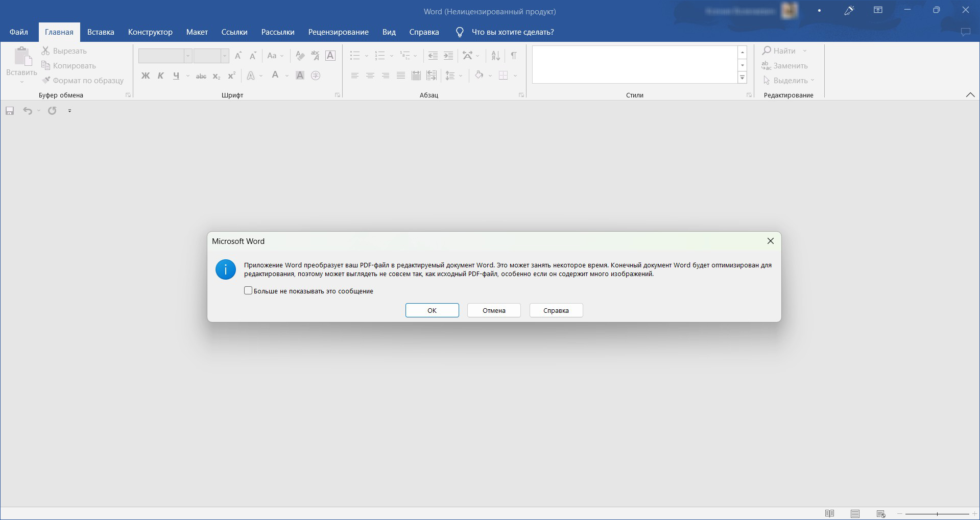Collapse the ribbon with the chevron

[x=970, y=95]
